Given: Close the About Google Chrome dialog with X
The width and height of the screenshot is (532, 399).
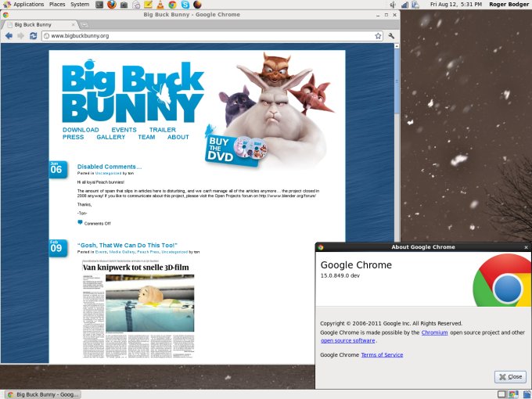Looking at the screenshot, I should 527,247.
